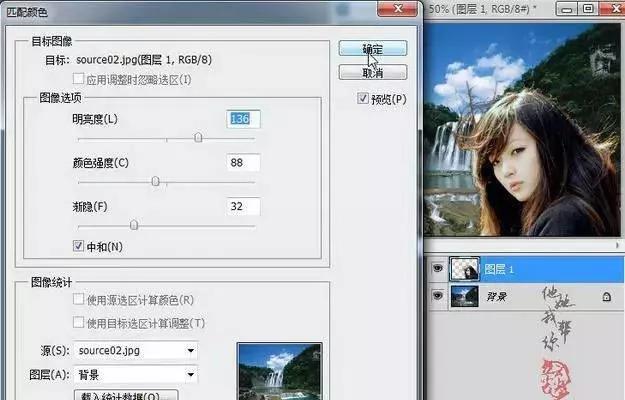The width and height of the screenshot is (625, 400).
Task: Toggle the 预览(P) preview checkbox
Action: 362,98
